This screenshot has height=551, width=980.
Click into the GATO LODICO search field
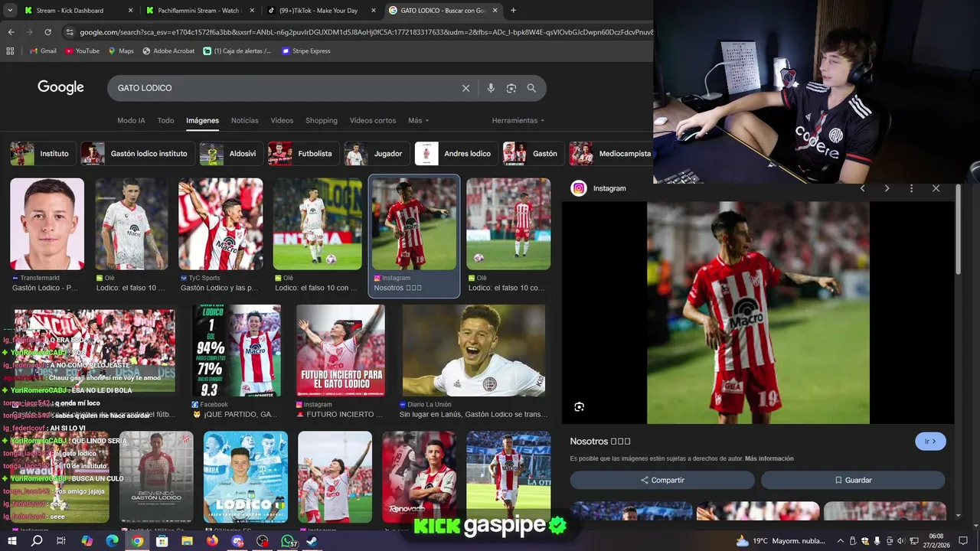(283, 88)
